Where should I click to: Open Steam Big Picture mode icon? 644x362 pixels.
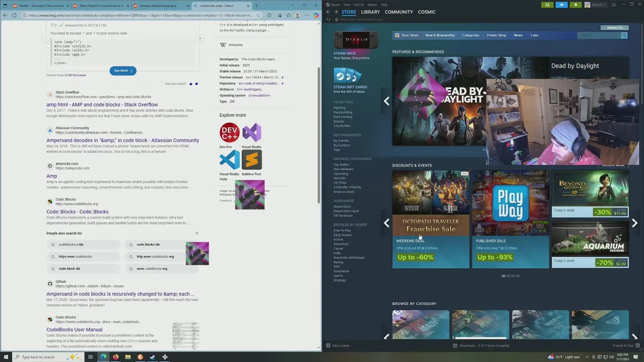613,5
